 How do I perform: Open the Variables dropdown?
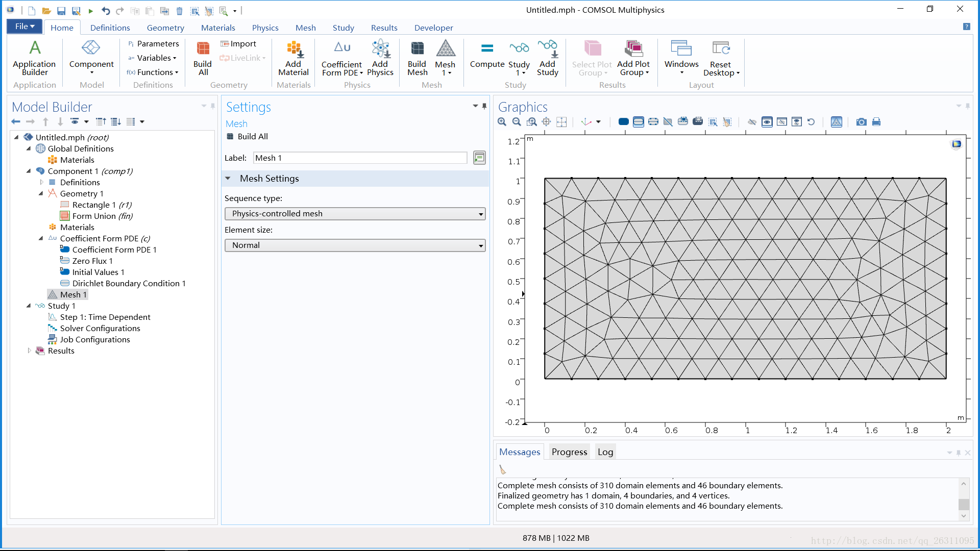pyautogui.click(x=152, y=58)
